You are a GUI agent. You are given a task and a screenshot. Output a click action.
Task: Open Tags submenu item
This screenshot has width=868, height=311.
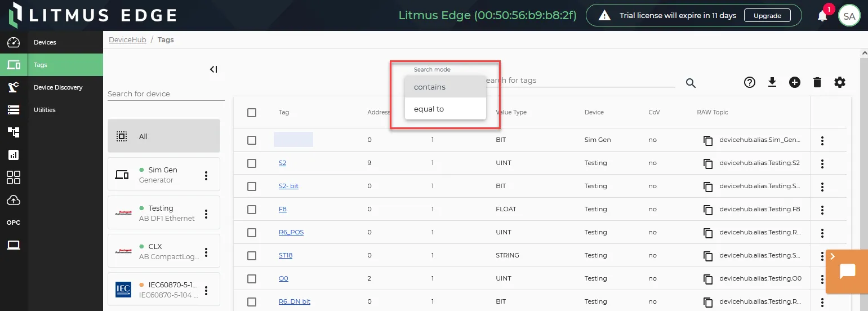[65, 65]
